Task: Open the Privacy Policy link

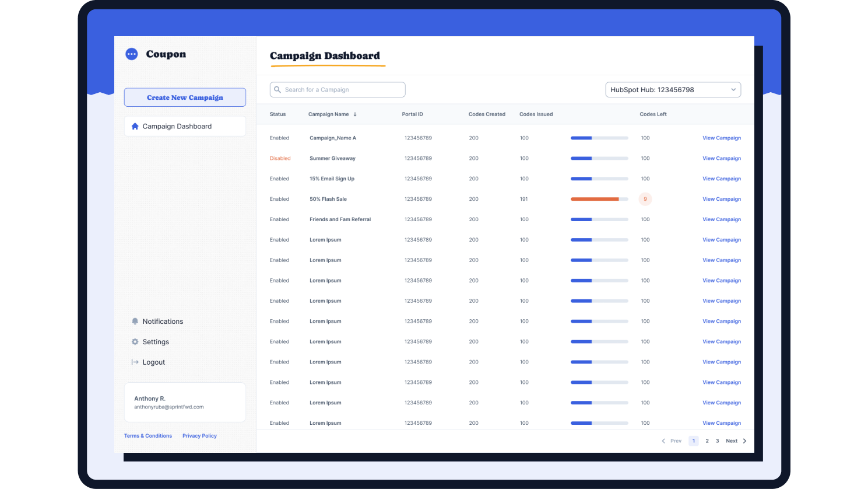Action: (199, 436)
